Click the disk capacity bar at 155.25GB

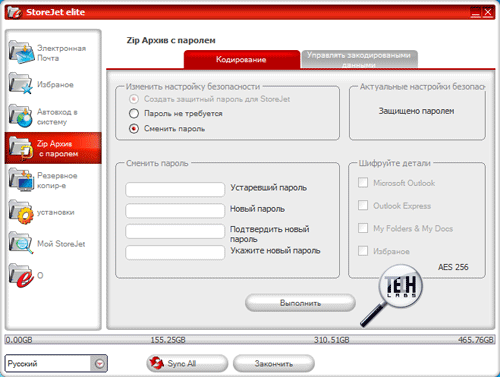tap(168, 340)
